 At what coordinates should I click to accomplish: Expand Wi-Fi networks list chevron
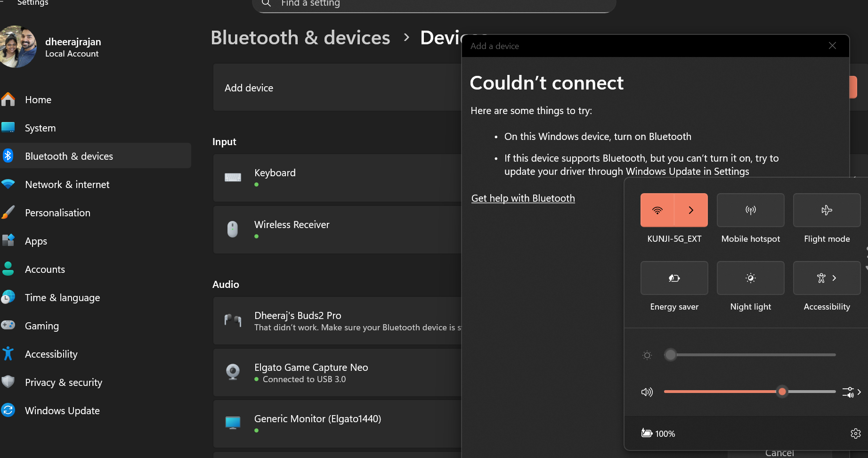click(691, 210)
